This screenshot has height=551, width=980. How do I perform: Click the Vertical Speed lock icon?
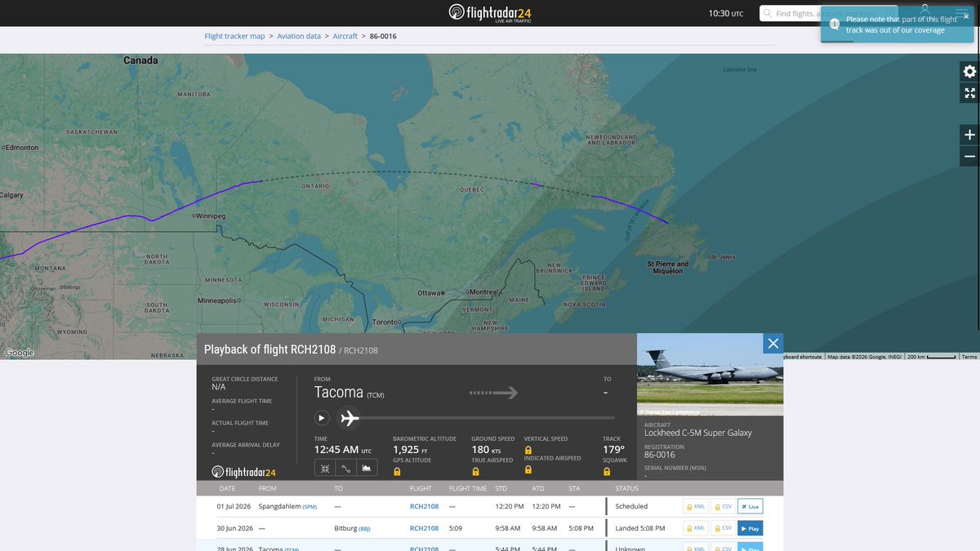pyautogui.click(x=528, y=450)
